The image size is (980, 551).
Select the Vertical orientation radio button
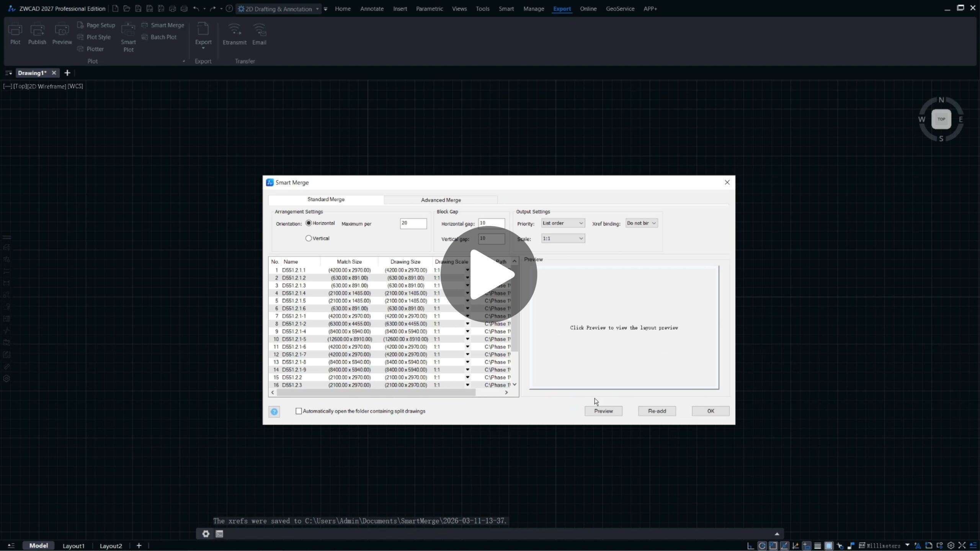click(309, 238)
